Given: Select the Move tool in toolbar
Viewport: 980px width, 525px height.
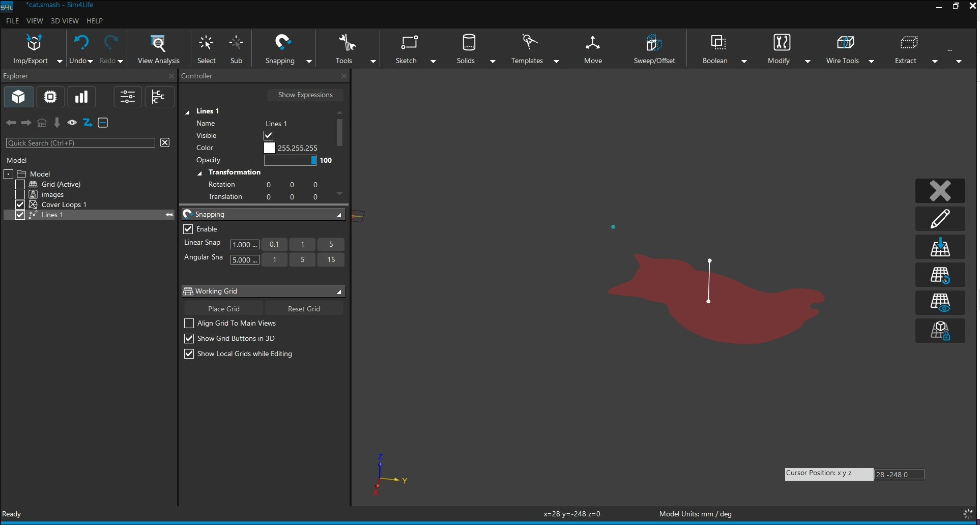Looking at the screenshot, I should (x=593, y=43).
